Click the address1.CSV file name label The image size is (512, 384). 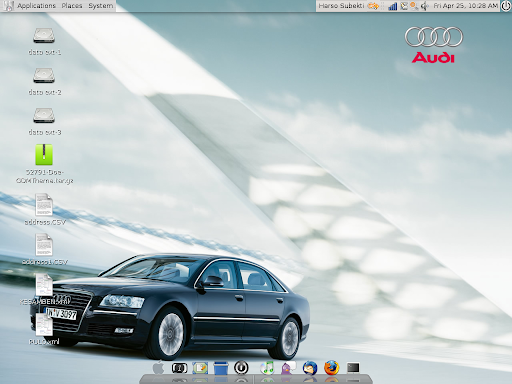45,262
